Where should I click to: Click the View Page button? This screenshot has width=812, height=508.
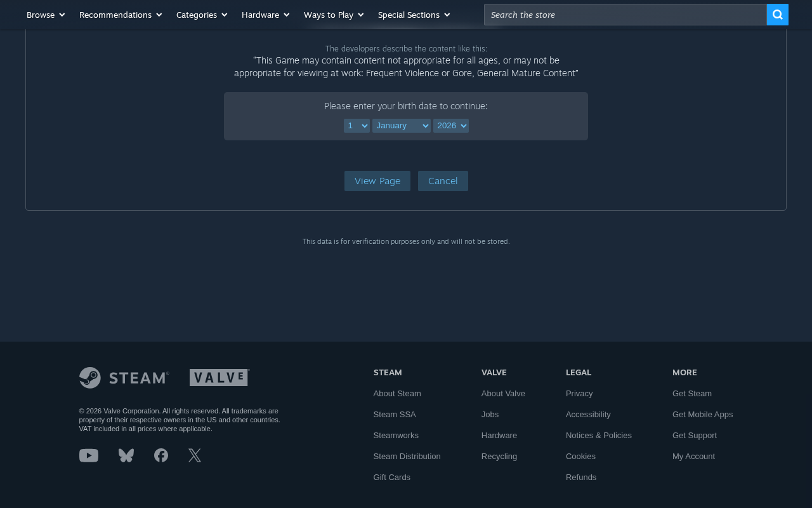pos(377,181)
